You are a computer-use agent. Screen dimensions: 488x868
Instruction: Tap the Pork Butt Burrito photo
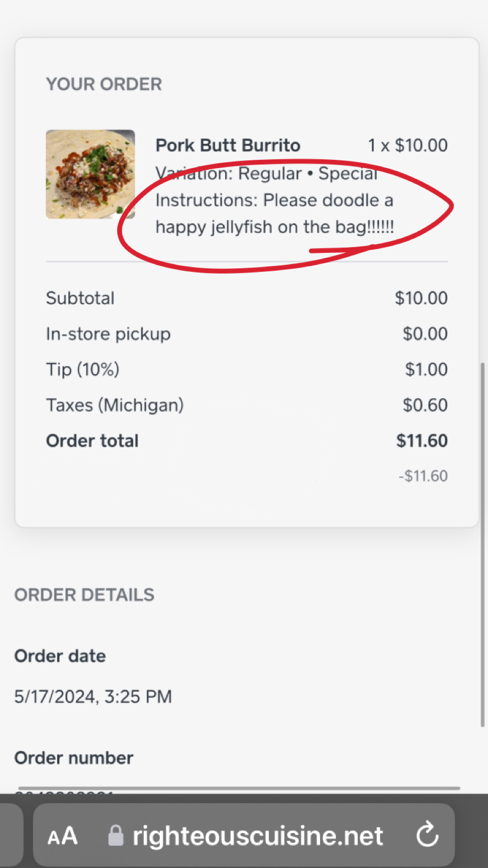click(x=91, y=174)
